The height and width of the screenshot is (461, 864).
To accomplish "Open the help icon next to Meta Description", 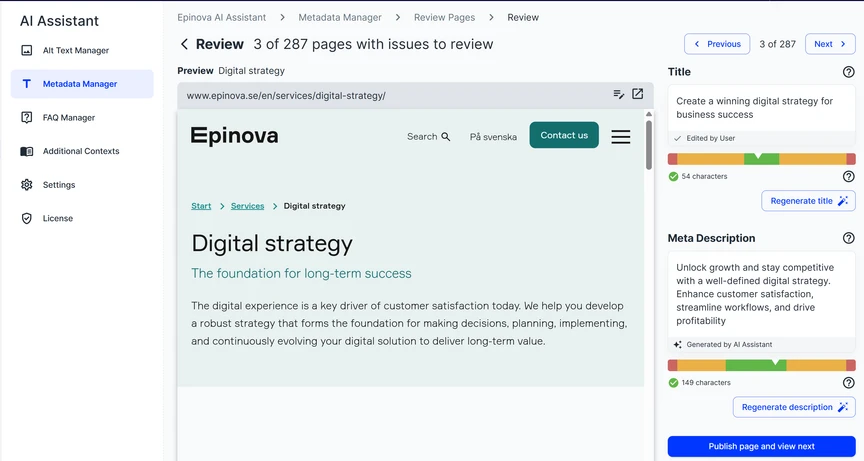I will 849,238.
